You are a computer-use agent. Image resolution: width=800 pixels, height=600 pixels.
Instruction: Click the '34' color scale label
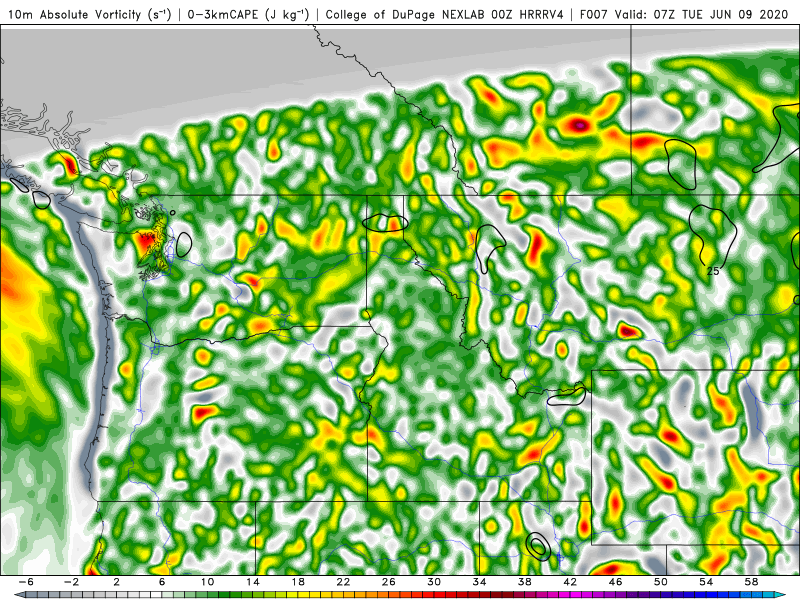[479, 582]
